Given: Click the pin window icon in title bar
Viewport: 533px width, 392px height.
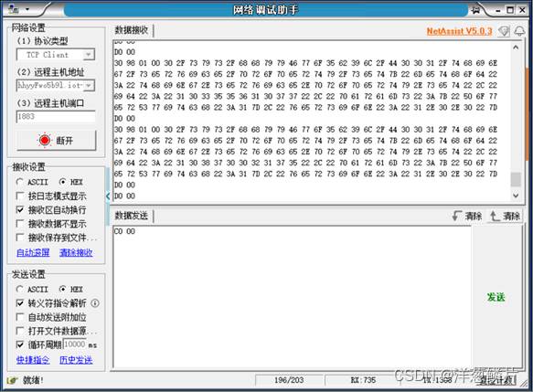Looking at the screenshot, I should tap(476, 10).
